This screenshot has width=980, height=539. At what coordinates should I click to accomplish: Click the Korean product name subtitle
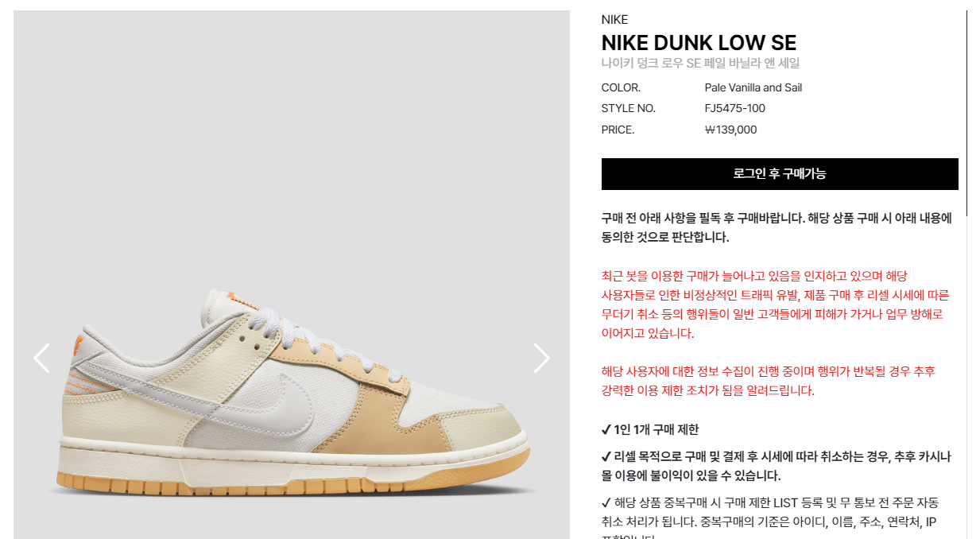coord(700,64)
